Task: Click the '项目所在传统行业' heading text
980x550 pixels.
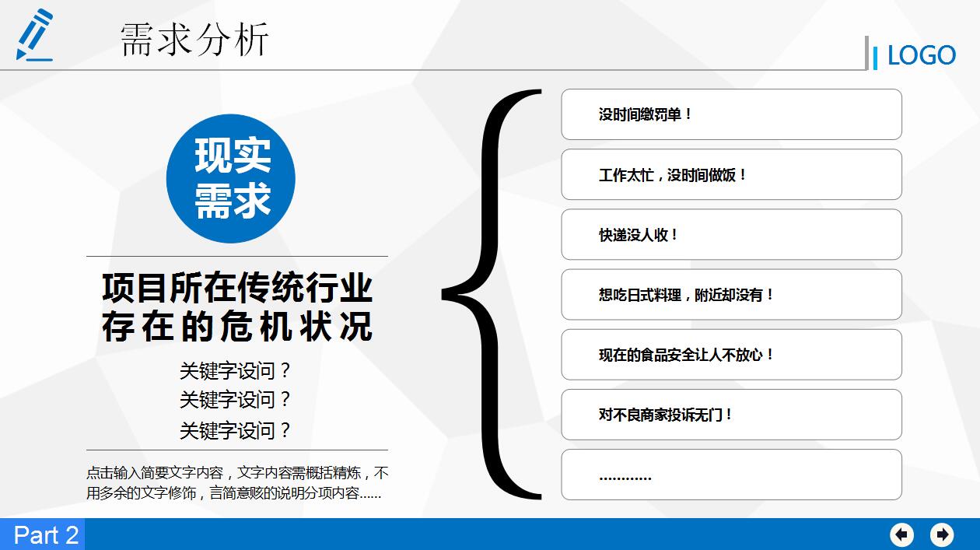Action: coord(238,287)
